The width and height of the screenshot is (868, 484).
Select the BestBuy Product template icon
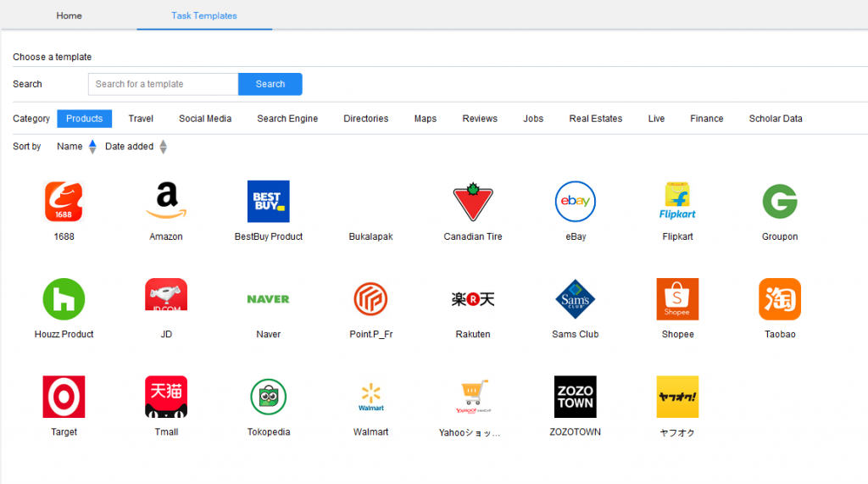pyautogui.click(x=269, y=202)
